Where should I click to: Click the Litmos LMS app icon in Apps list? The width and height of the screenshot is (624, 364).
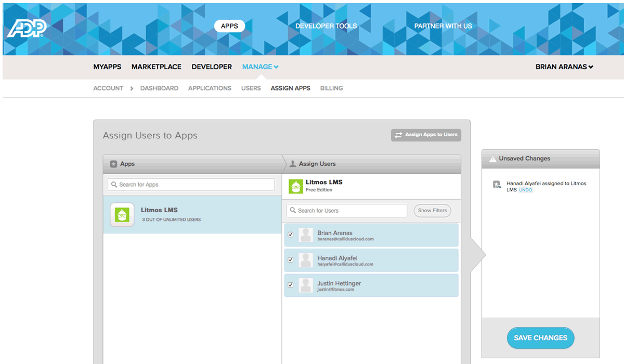[x=122, y=214]
